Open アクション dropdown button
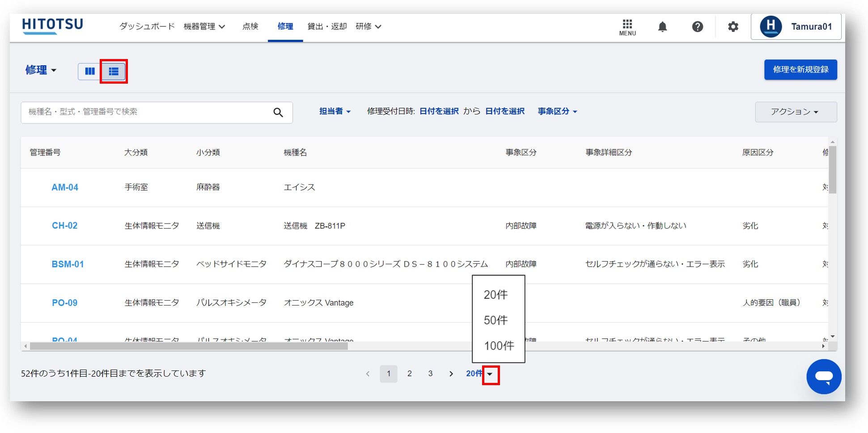Image resolution: width=868 pixels, height=433 pixels. coord(796,112)
